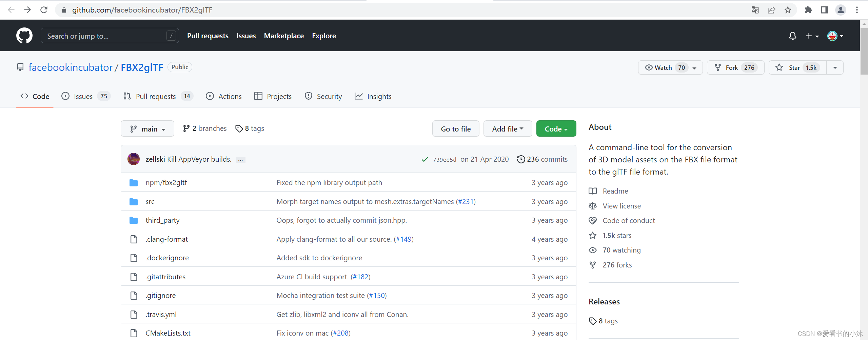Click the page vertical scrollbar

click(x=864, y=51)
